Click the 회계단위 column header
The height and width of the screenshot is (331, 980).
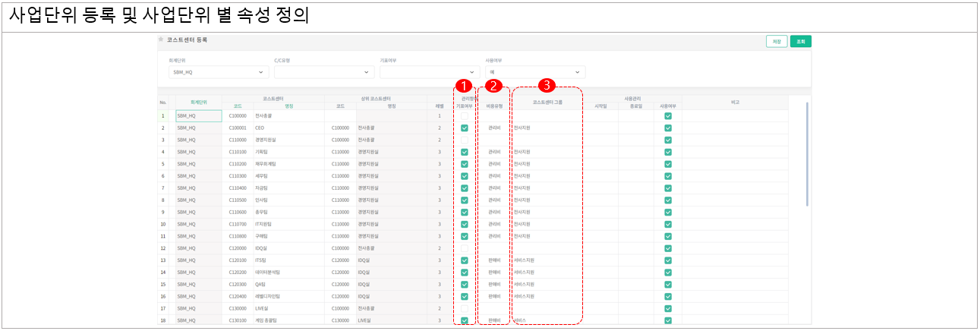point(198,102)
